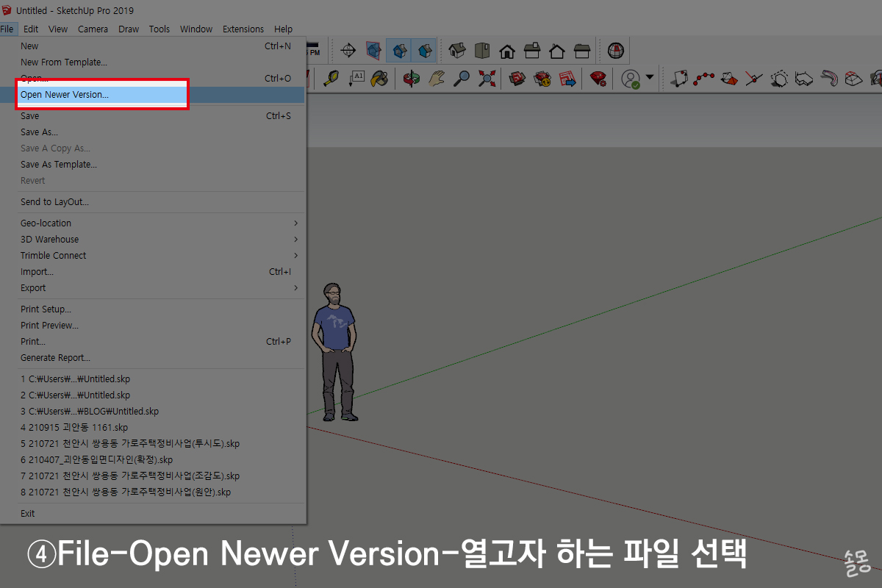
Task: Choose Save in File menu
Action: [x=153, y=115]
